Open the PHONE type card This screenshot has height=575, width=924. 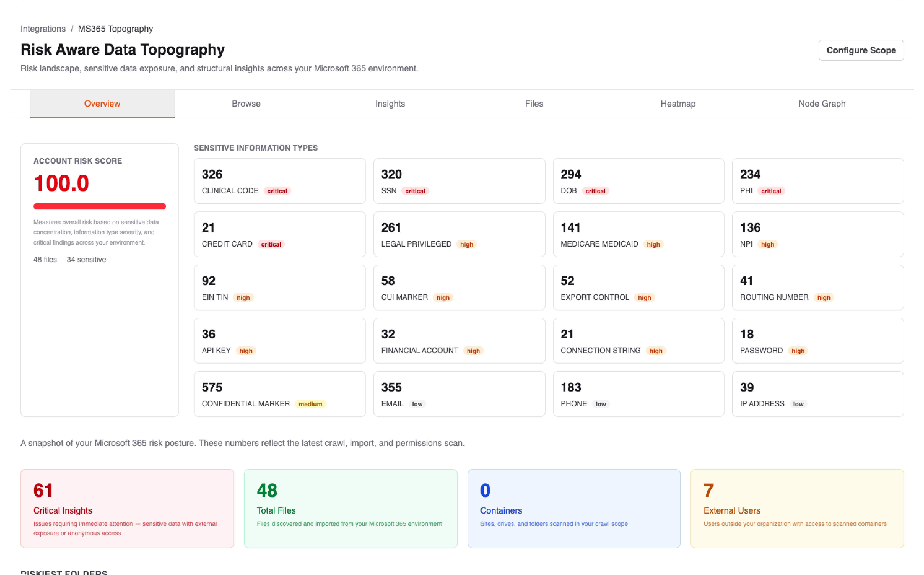click(639, 394)
